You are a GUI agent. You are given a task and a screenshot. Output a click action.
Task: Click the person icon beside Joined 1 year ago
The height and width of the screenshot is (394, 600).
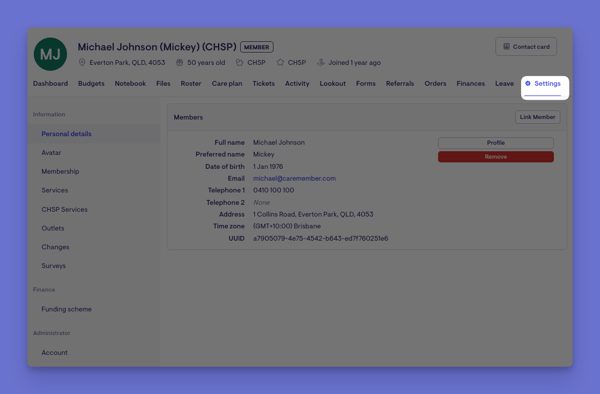pyautogui.click(x=321, y=62)
